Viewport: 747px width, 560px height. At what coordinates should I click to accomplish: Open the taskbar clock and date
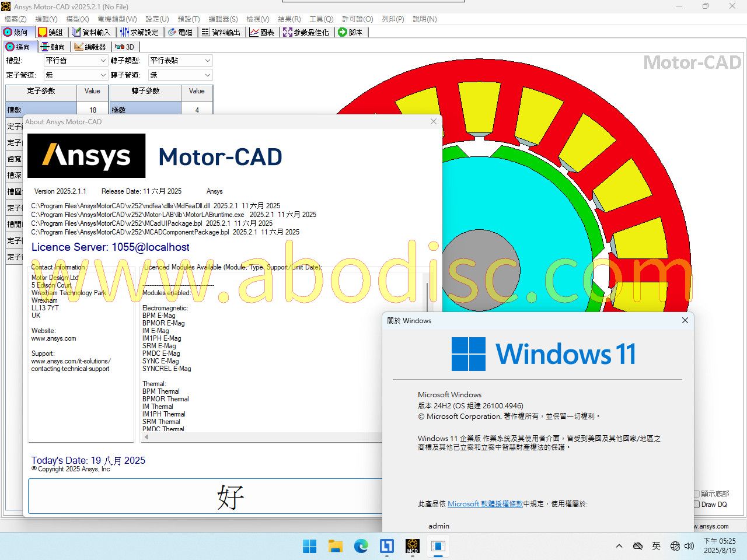click(720, 546)
